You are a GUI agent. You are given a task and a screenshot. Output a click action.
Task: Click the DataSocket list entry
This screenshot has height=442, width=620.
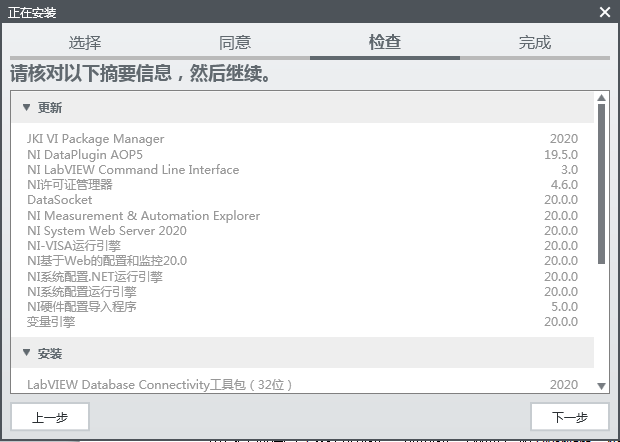[59, 200]
